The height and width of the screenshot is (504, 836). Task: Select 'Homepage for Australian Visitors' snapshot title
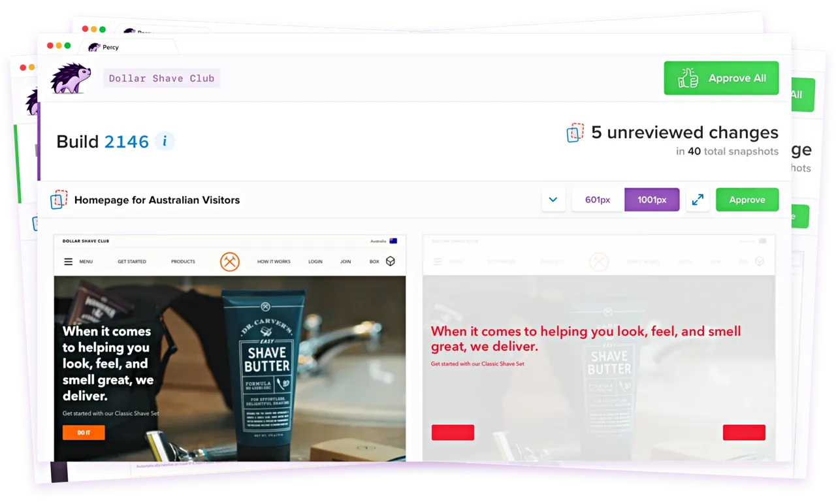pos(157,200)
